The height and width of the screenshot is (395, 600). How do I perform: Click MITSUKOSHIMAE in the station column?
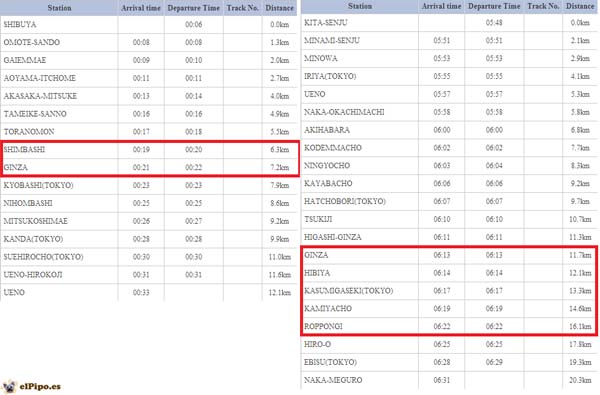point(35,221)
